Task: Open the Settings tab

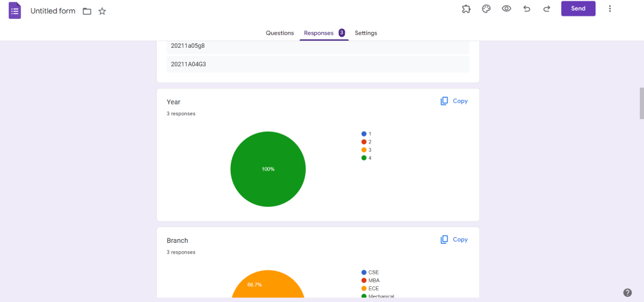Action: 366,33
